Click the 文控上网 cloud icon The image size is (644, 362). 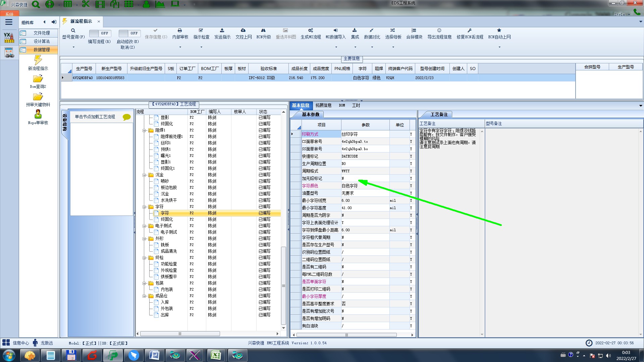click(x=243, y=31)
